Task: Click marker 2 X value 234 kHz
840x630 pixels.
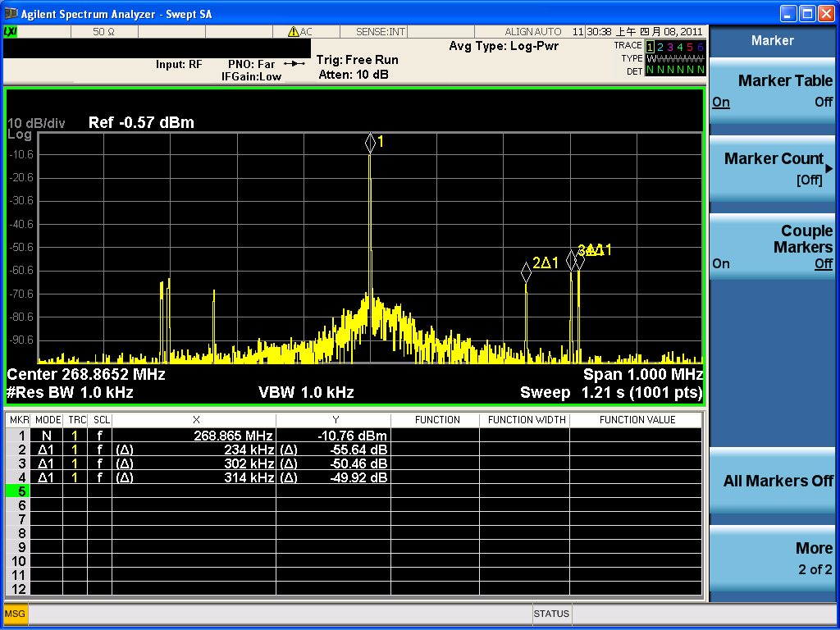Action: (249, 450)
